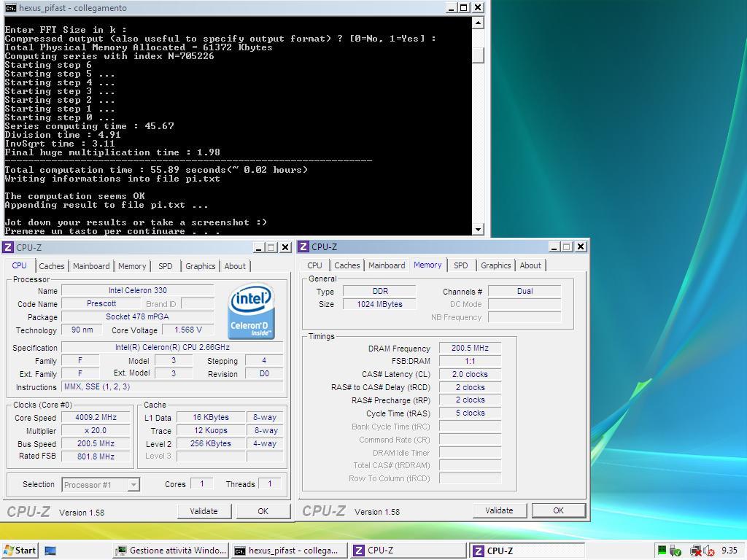747x560 pixels.
Task: Click the 90 nm technology value
Action: [82, 330]
